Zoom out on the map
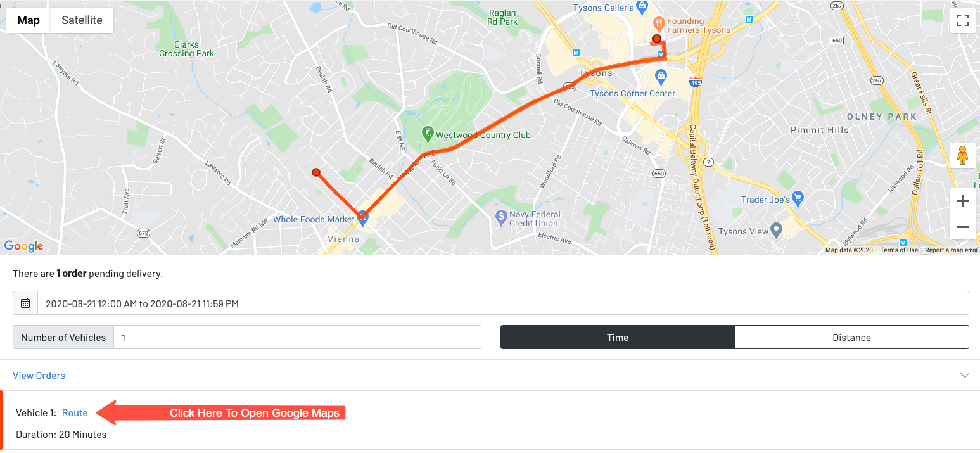This screenshot has width=980, height=453. click(962, 227)
